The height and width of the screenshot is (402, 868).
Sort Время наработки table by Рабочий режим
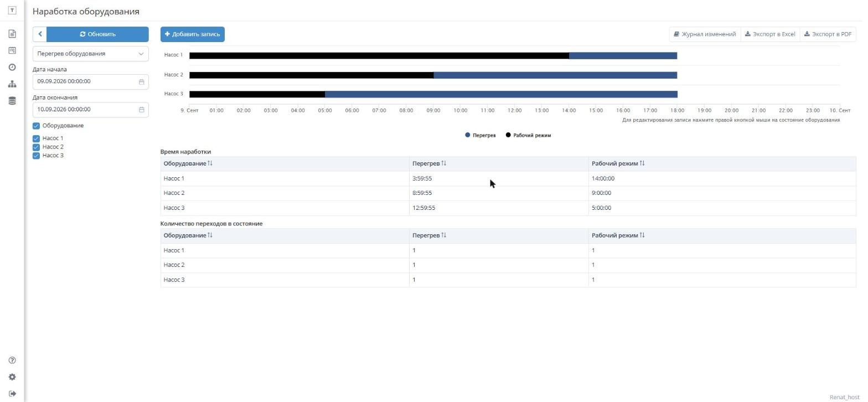pos(642,163)
